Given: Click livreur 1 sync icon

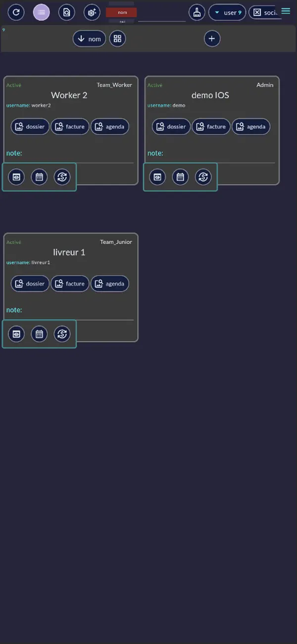Looking at the screenshot, I should point(62,334).
